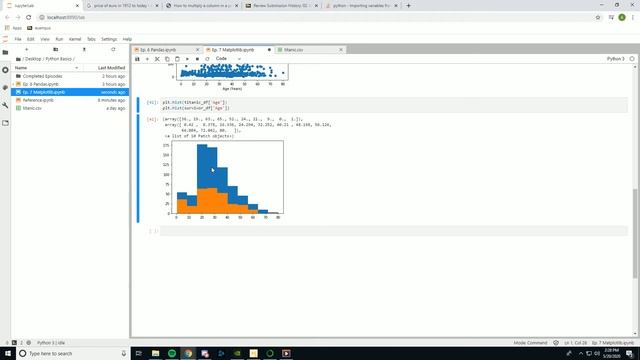Paste cell from clipboard

coord(177,59)
